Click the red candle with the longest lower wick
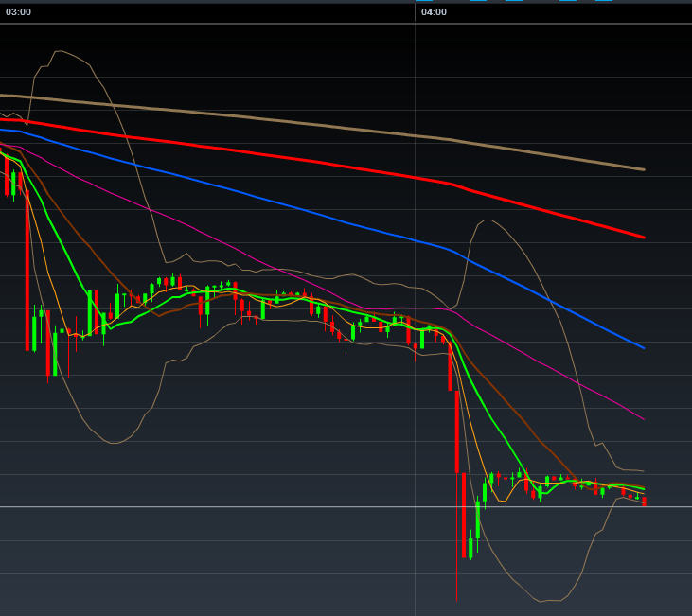This screenshot has width=692, height=616. 457,494
